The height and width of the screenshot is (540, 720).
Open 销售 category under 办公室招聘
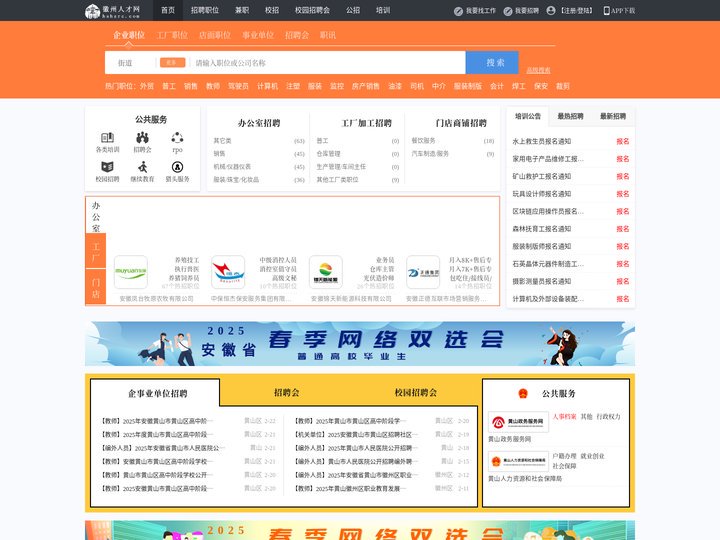(219, 154)
